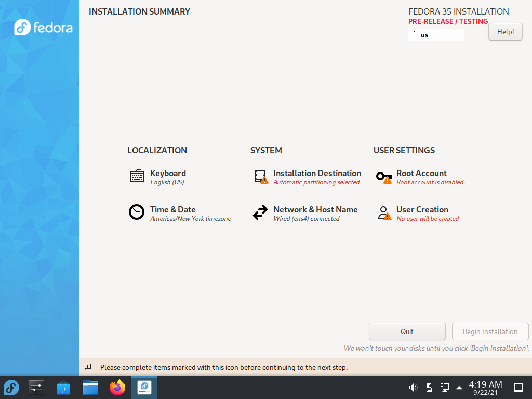Click the 'Americas/New York timezone' status text

(x=190, y=219)
